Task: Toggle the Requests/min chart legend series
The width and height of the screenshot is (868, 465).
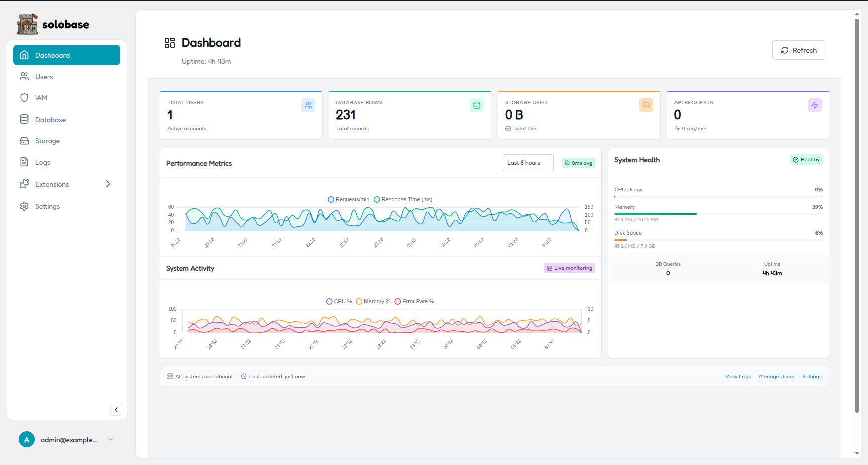Action: 348,199
